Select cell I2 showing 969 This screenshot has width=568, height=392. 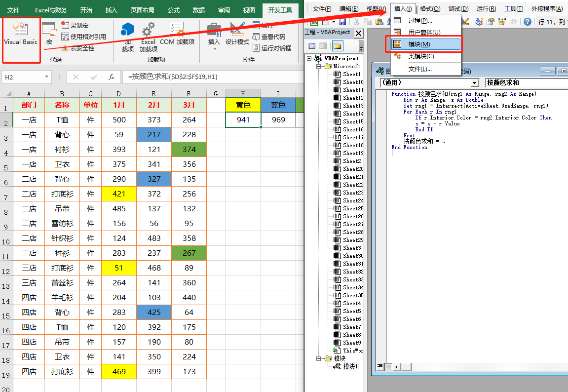[x=278, y=119]
